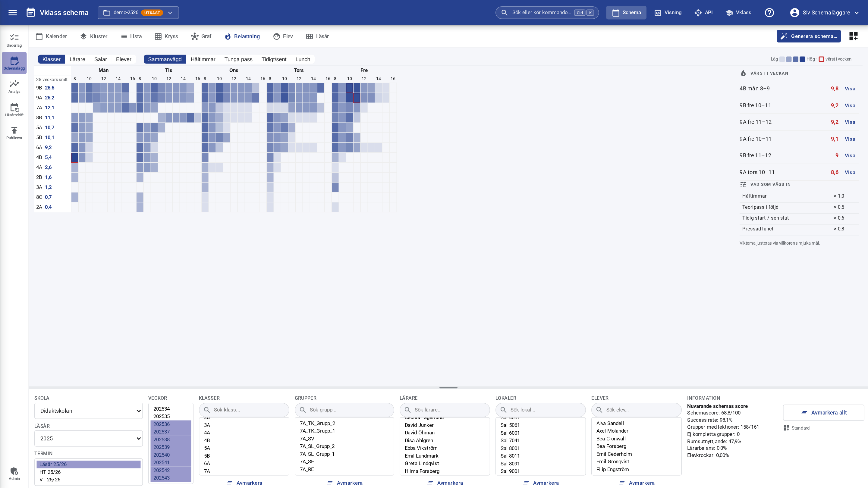Open the Elev view tab

pos(283,36)
